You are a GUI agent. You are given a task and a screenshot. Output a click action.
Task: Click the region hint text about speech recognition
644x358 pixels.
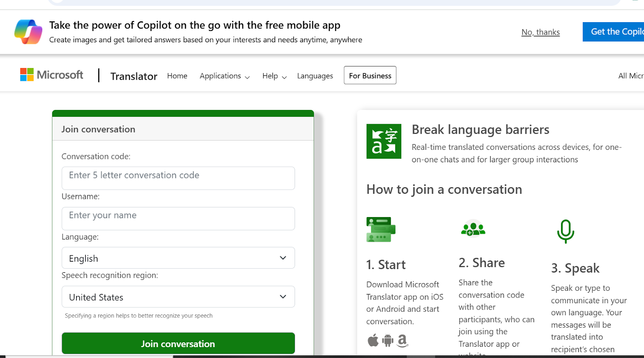point(138,316)
